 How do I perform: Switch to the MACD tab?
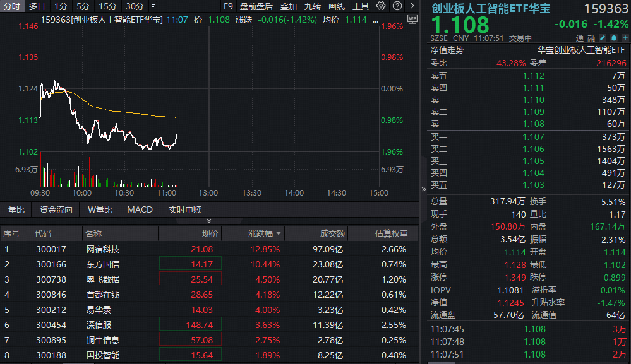[x=139, y=209]
